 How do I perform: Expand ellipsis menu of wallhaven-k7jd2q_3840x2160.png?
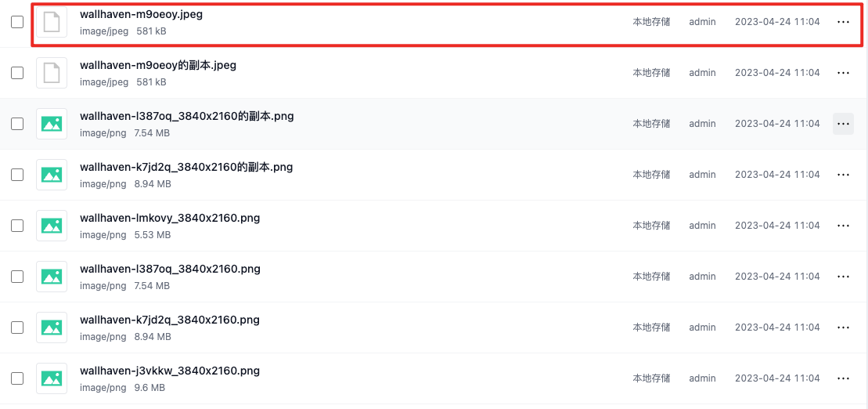click(x=843, y=328)
